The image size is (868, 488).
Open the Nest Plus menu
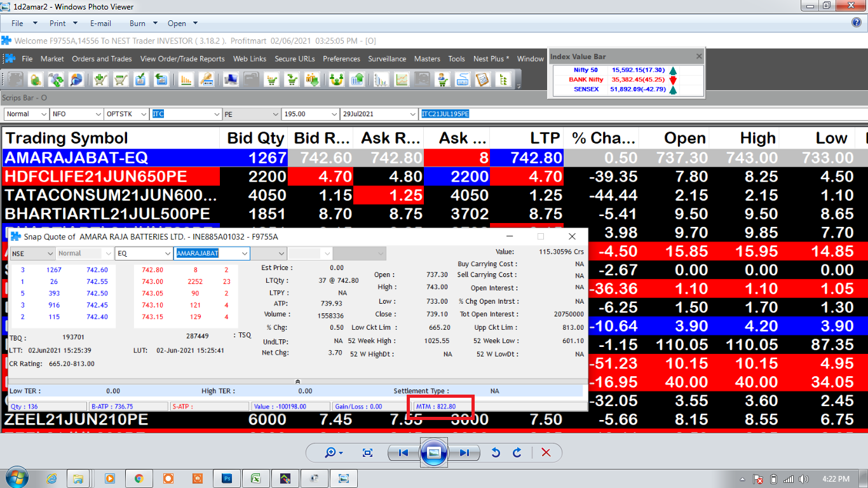coord(491,58)
